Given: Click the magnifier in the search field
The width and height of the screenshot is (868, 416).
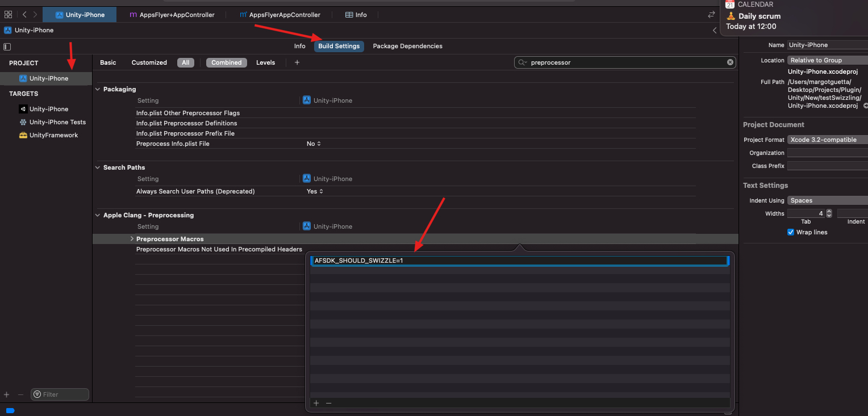Looking at the screenshot, I should coord(521,62).
